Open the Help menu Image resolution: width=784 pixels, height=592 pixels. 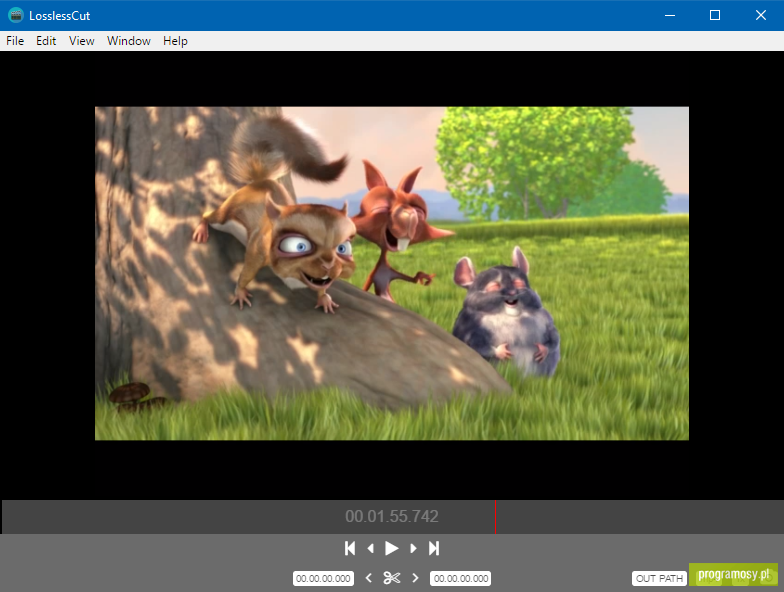tap(175, 41)
